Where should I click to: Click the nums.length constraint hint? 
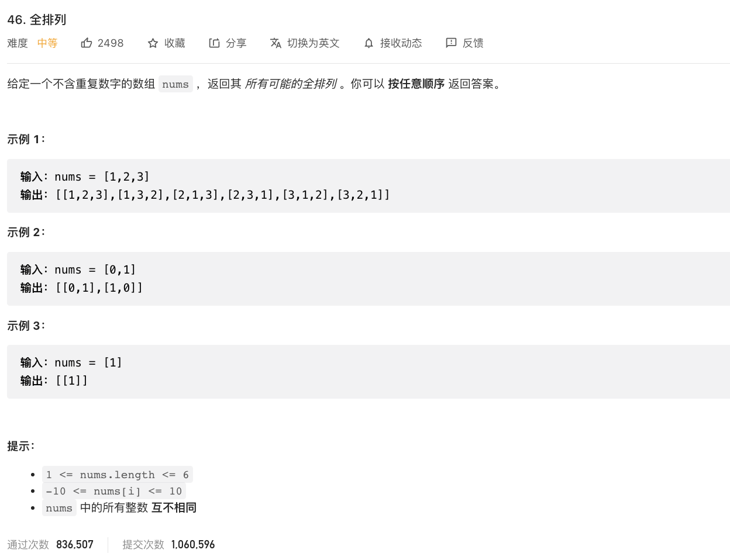click(x=117, y=475)
